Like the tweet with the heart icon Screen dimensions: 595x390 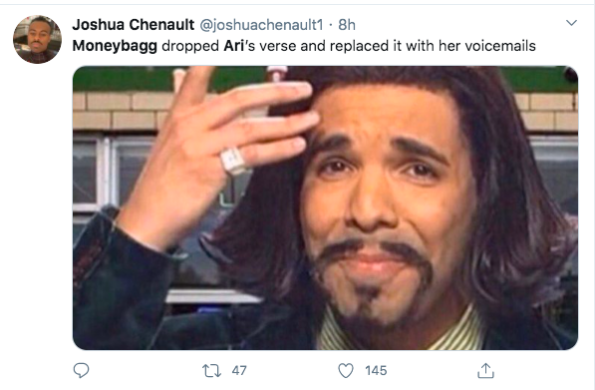tap(346, 371)
